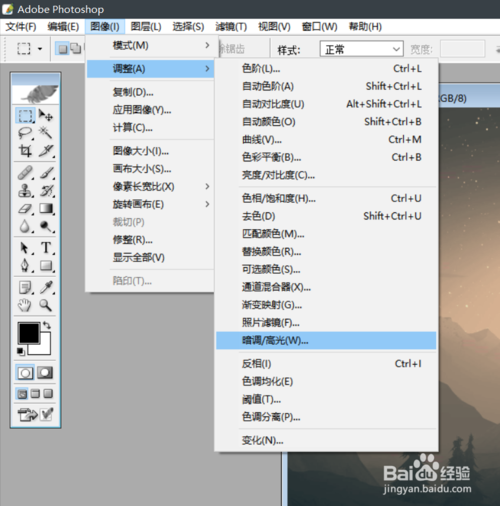Select the Zoom tool
Image resolution: width=500 pixels, height=506 pixels.
point(46,305)
